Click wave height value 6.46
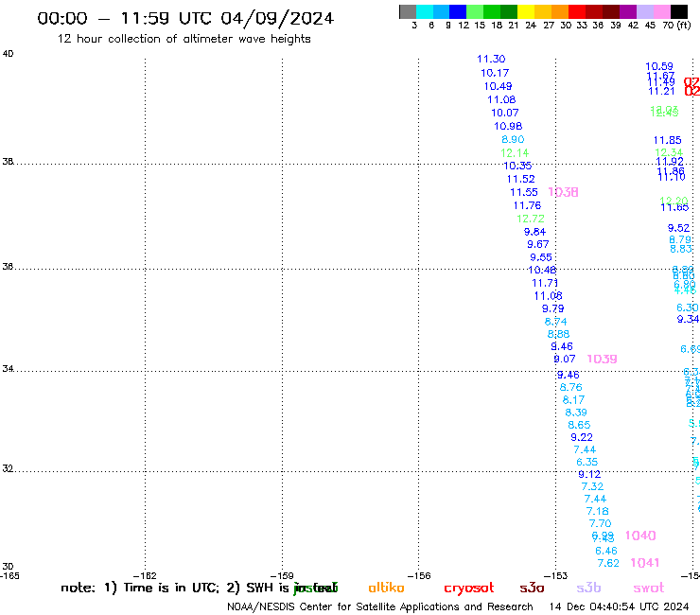 click(x=606, y=551)
